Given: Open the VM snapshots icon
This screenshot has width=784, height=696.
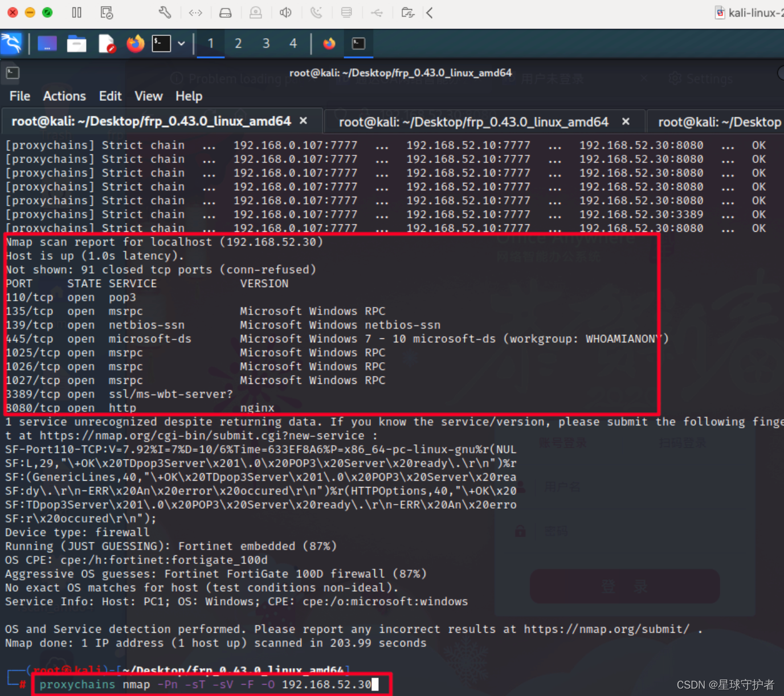Looking at the screenshot, I should pos(107,13).
